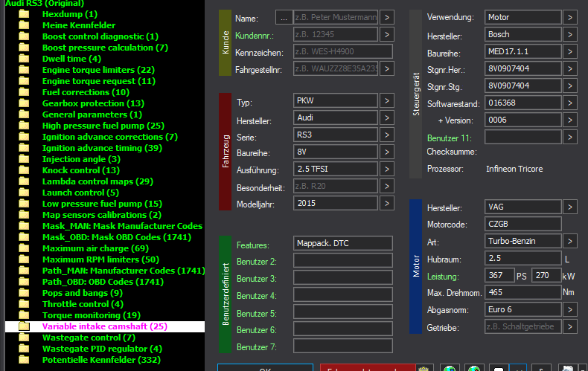Click the folder icon beside Hexdump
This screenshot has height=371, width=588.
click(x=24, y=14)
